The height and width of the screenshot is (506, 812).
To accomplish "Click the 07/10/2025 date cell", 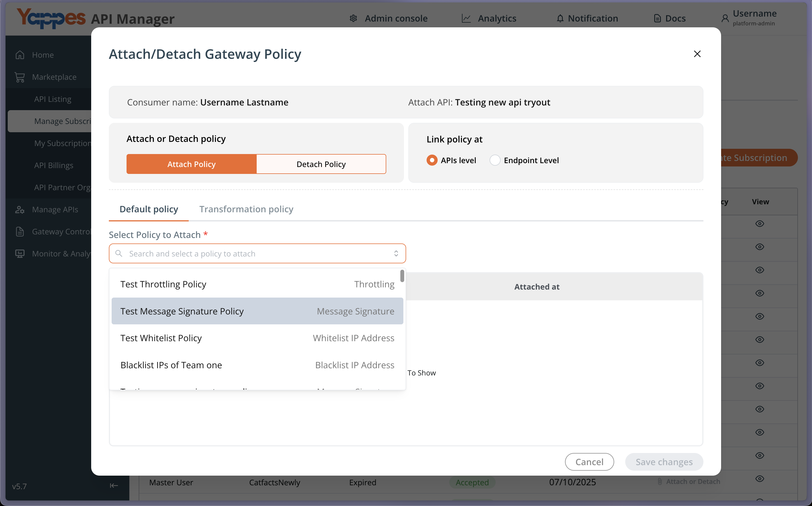I will (572, 482).
